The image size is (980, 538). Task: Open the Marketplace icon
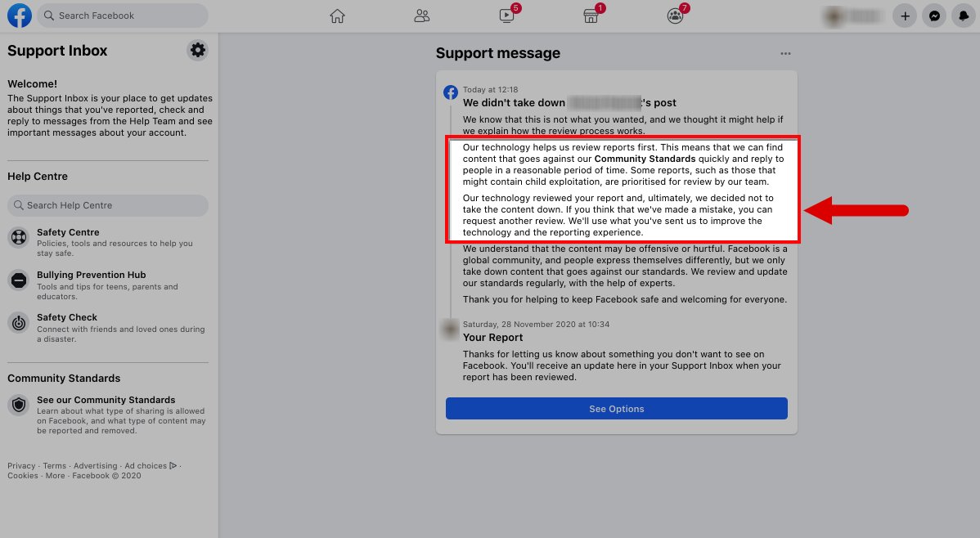tap(591, 16)
